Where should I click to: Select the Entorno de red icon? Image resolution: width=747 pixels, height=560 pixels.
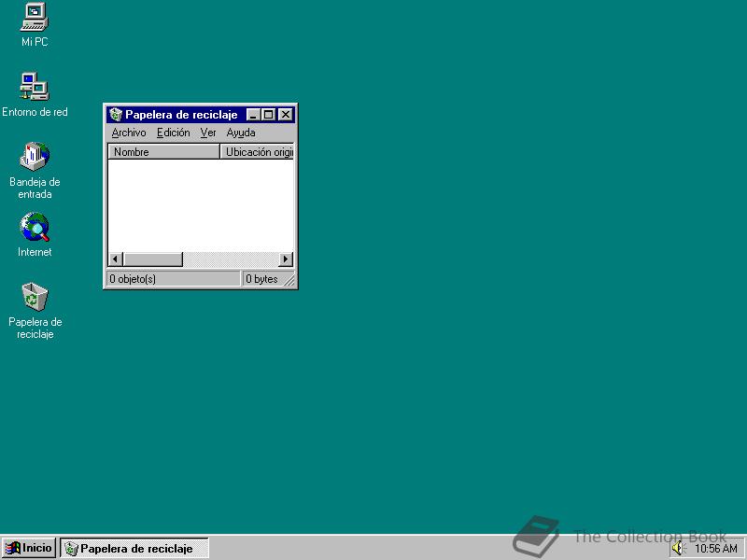[x=35, y=95]
